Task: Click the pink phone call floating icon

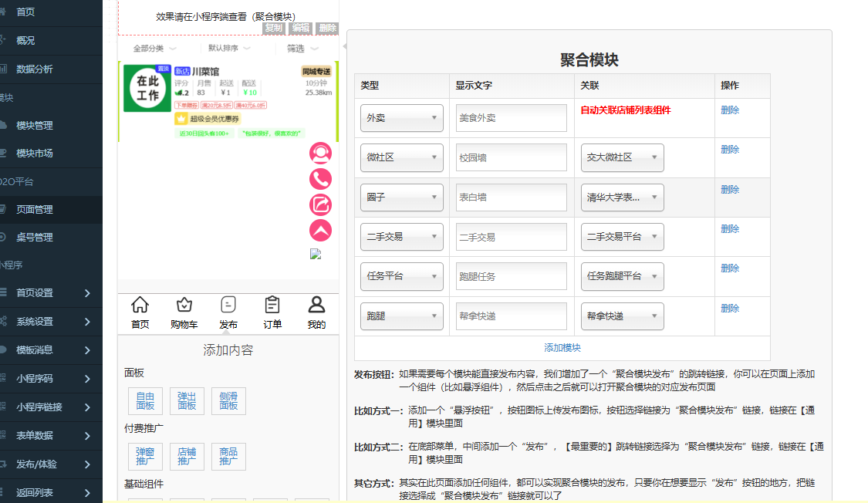Action: tap(320, 178)
